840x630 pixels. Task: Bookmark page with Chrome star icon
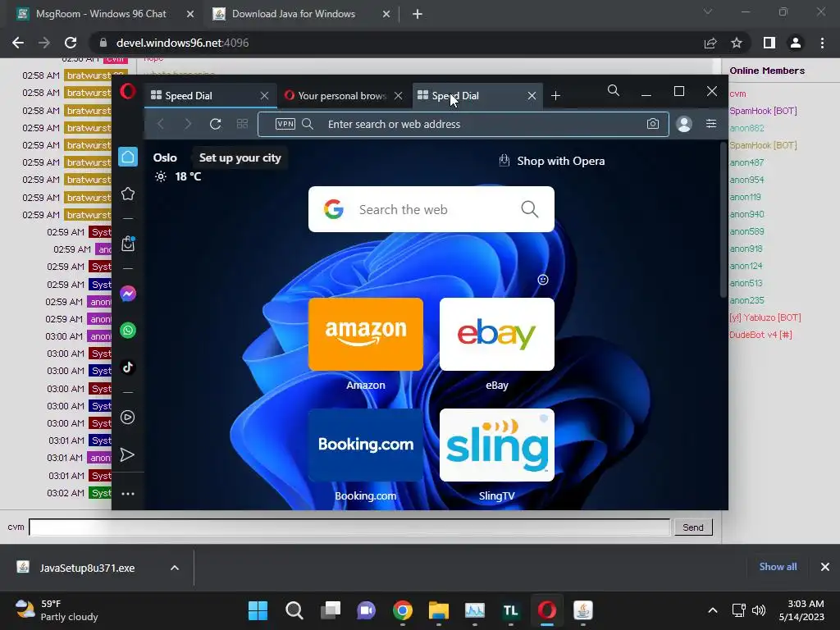click(737, 43)
